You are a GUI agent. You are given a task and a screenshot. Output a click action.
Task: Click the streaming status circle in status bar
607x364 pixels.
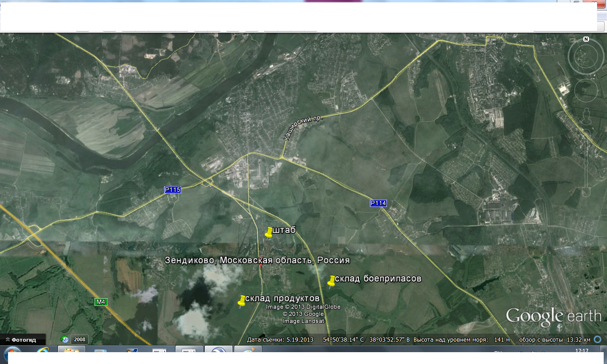598,339
